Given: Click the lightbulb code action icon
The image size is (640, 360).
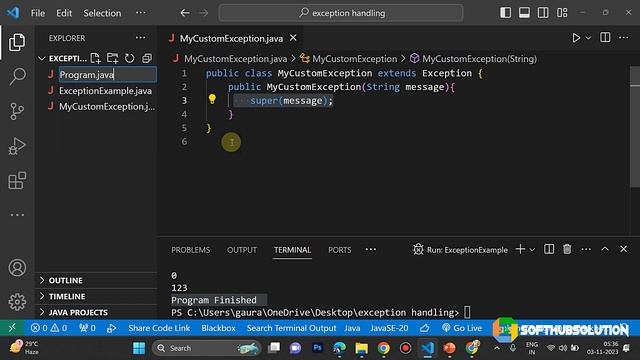Looking at the screenshot, I should 212,99.
